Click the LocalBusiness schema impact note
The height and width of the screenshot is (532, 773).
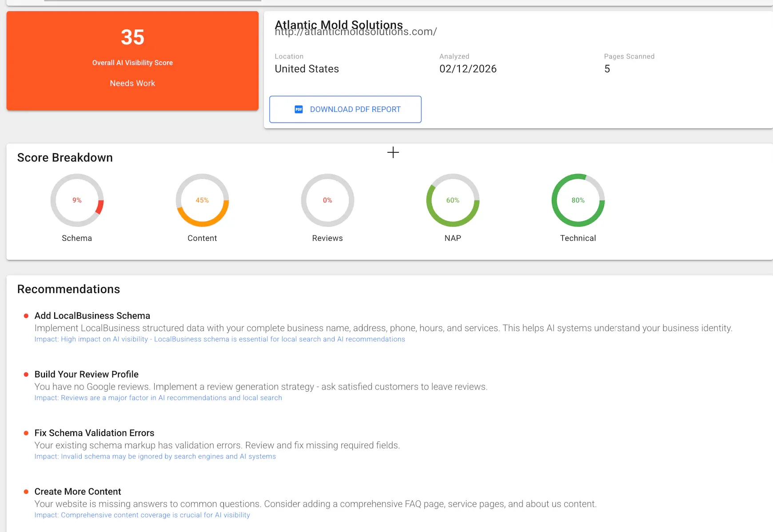[219, 339]
